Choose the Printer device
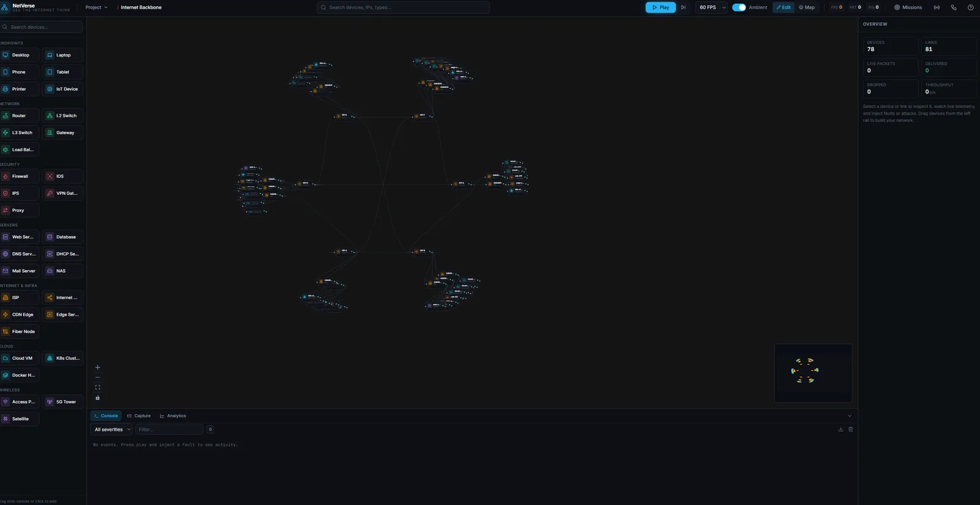Viewport: 980px width, 505px height. point(19,89)
